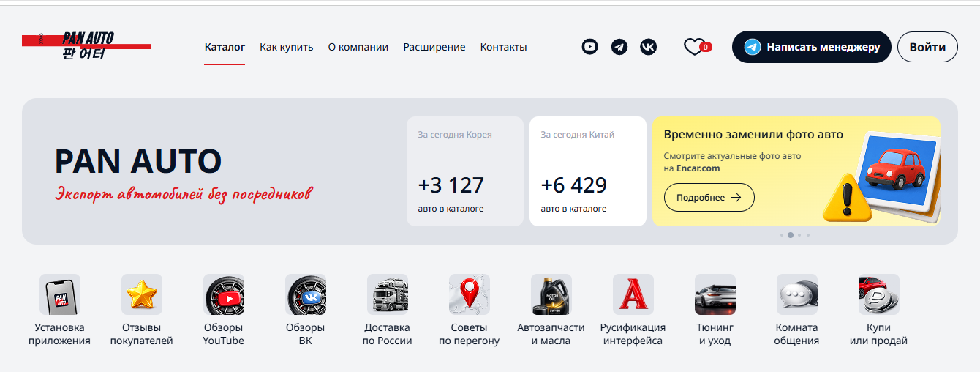Click the Войти login button

coord(927,47)
